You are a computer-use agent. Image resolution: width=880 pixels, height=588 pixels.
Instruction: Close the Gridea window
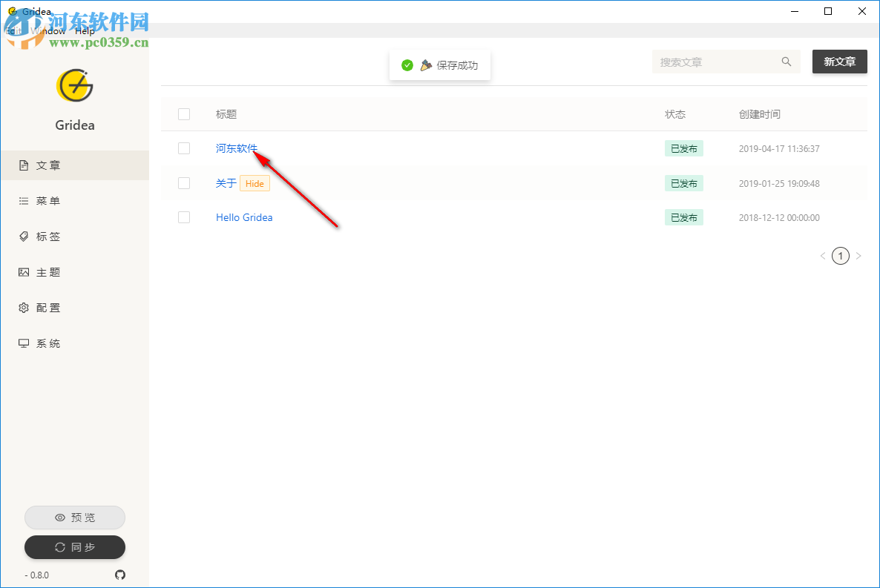[862, 11]
